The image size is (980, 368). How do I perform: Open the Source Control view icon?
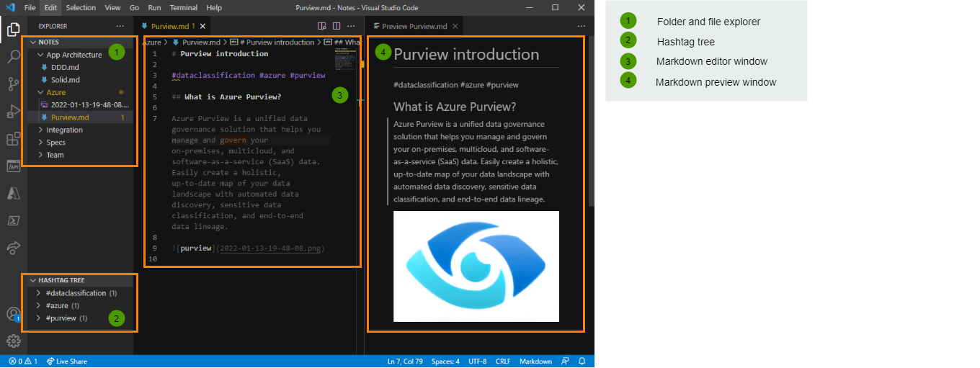point(13,84)
